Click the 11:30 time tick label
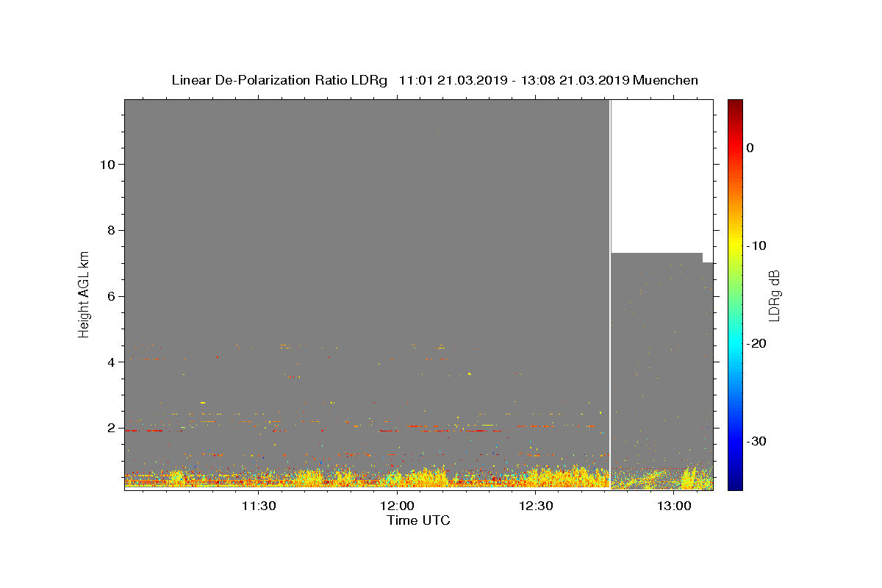882x588 pixels. (x=258, y=506)
